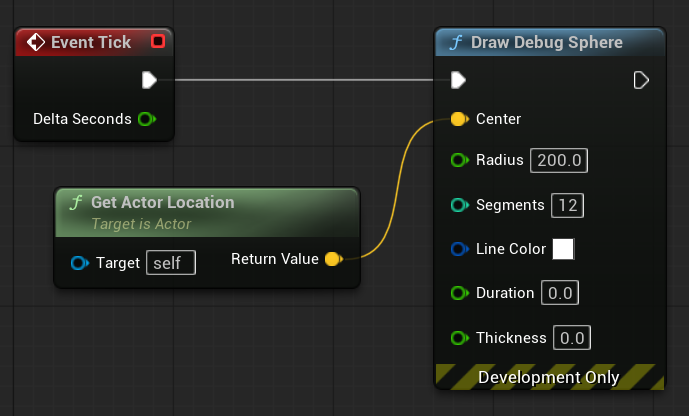Click Draw Debug Sphere's execution output pin
Screen dimensions: 689x416
click(642, 79)
